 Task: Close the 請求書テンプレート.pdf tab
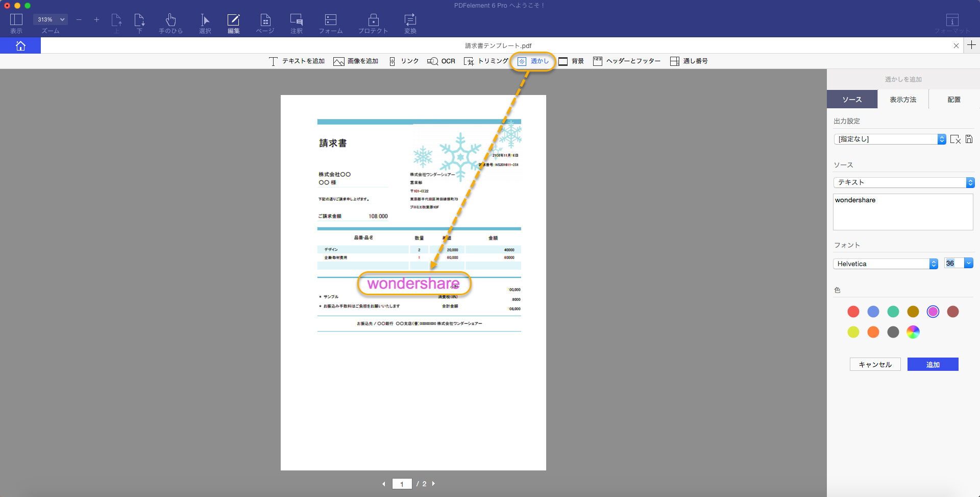pyautogui.click(x=956, y=45)
